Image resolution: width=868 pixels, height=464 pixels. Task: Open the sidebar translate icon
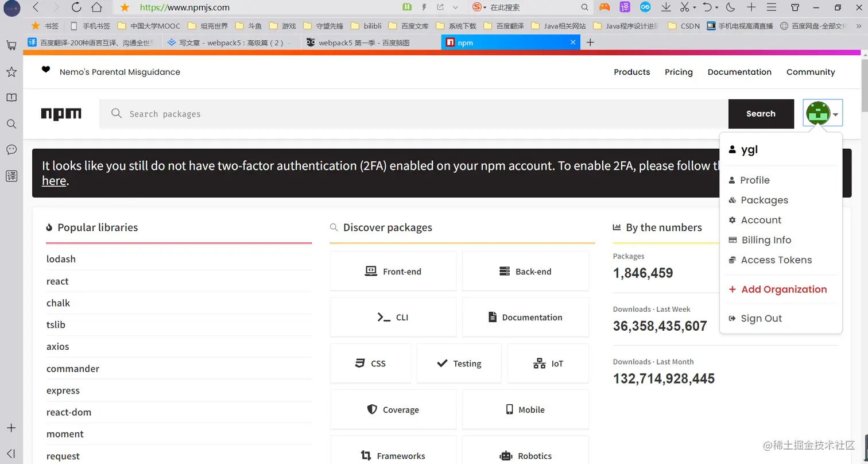tap(11, 176)
